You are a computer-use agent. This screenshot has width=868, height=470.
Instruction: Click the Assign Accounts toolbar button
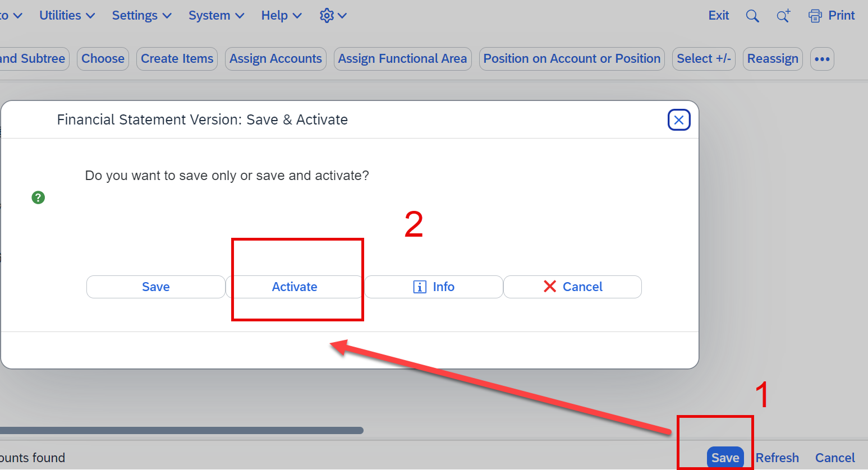(x=275, y=59)
